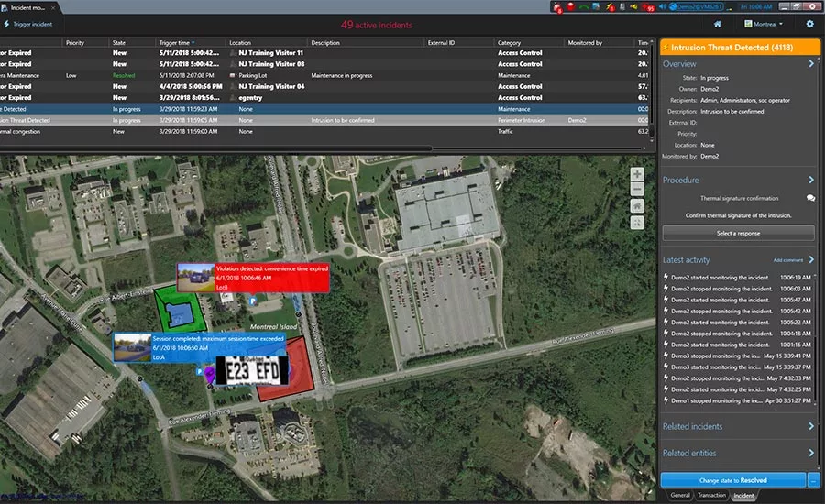Open the home icon in top toolbar

pyautogui.click(x=718, y=24)
